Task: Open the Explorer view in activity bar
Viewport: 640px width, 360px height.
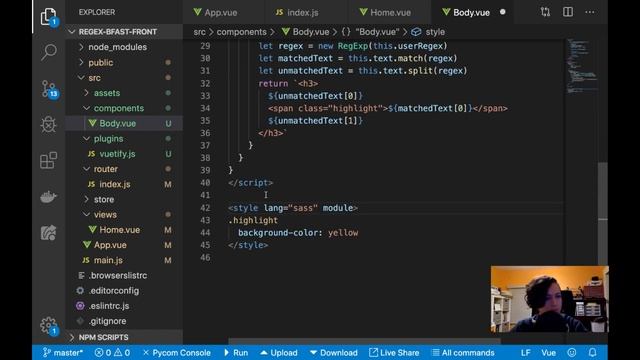Action: (49, 17)
